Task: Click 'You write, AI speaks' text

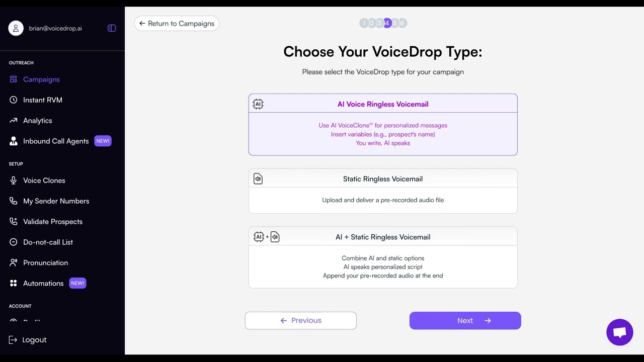Action: point(383,143)
